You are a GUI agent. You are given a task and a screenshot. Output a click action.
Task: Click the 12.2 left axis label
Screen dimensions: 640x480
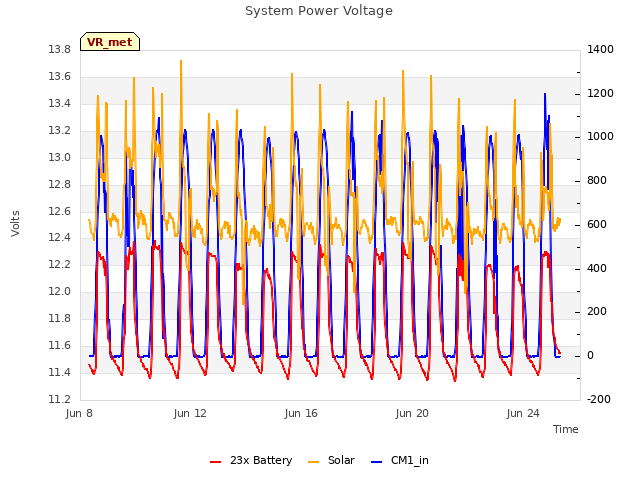tap(60, 264)
